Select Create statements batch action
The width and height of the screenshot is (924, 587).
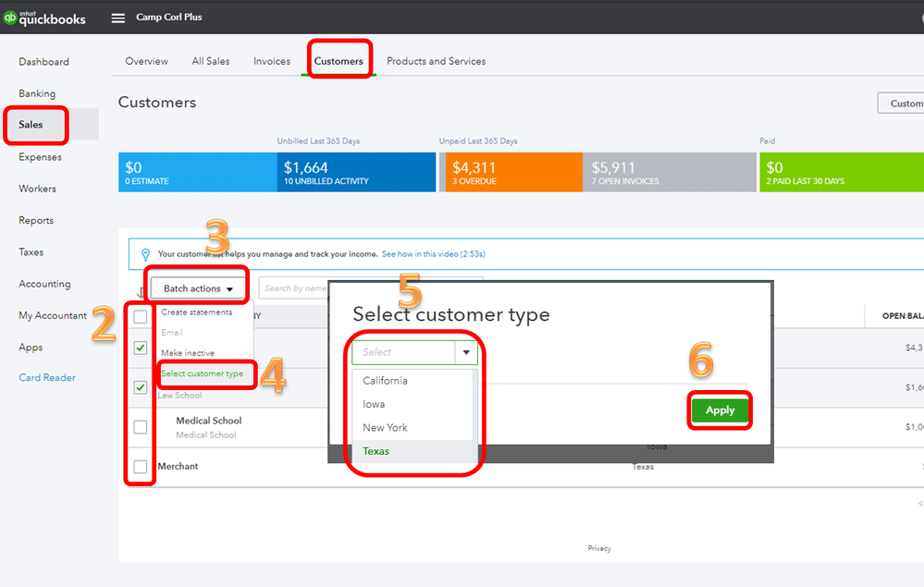[x=197, y=312]
